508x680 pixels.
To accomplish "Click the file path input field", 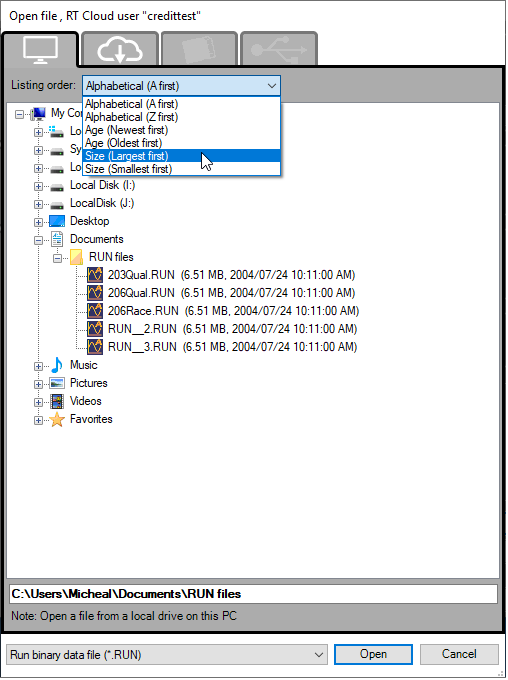I will (253, 594).
